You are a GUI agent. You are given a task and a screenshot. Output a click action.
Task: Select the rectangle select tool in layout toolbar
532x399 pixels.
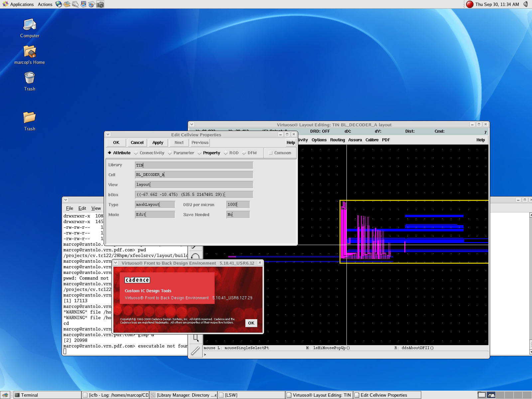click(x=196, y=338)
